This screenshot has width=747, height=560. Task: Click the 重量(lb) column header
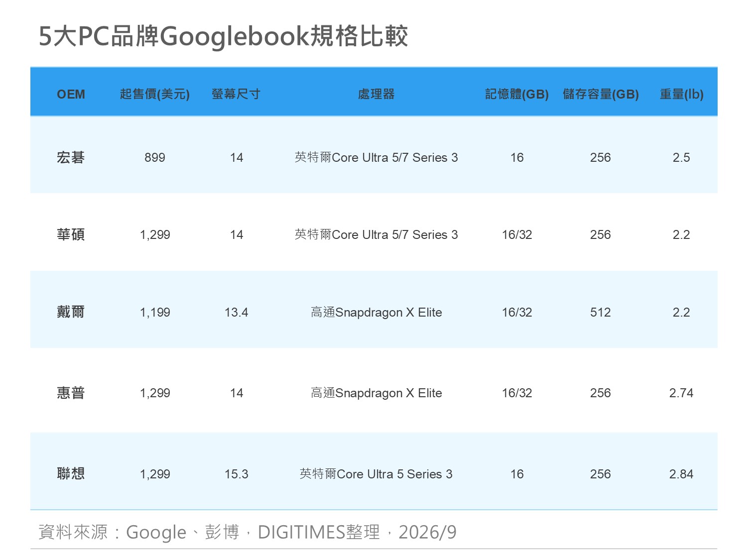point(681,94)
